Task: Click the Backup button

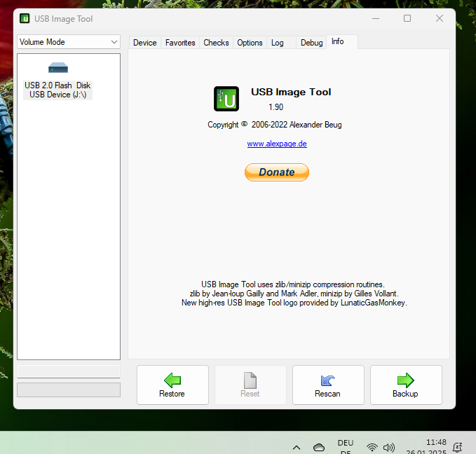Action: pyautogui.click(x=406, y=385)
